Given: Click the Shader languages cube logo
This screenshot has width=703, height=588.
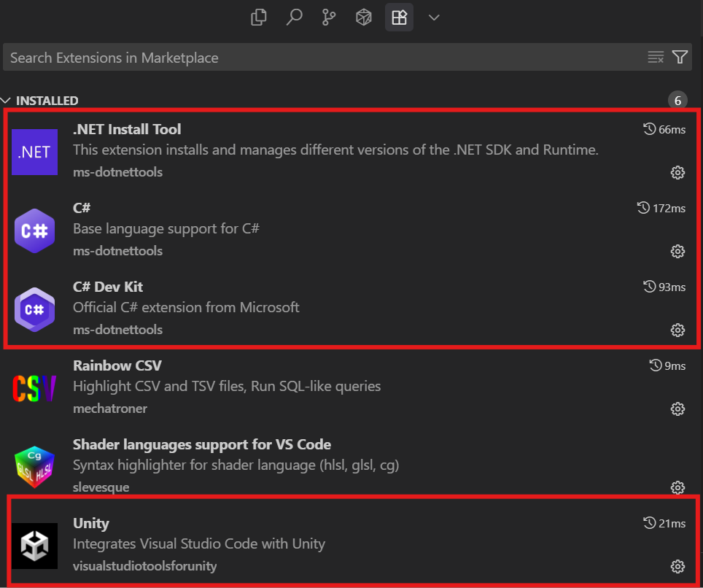Looking at the screenshot, I should pyautogui.click(x=34, y=467).
